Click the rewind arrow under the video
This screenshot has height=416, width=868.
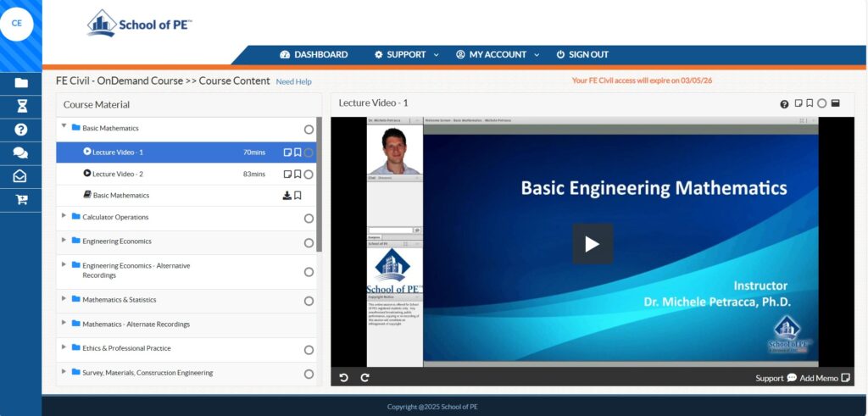[x=344, y=378]
